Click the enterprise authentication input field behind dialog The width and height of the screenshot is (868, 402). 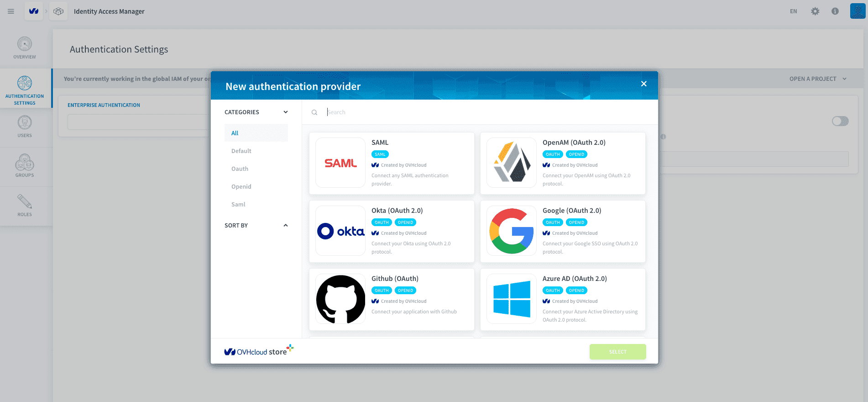tap(139, 122)
